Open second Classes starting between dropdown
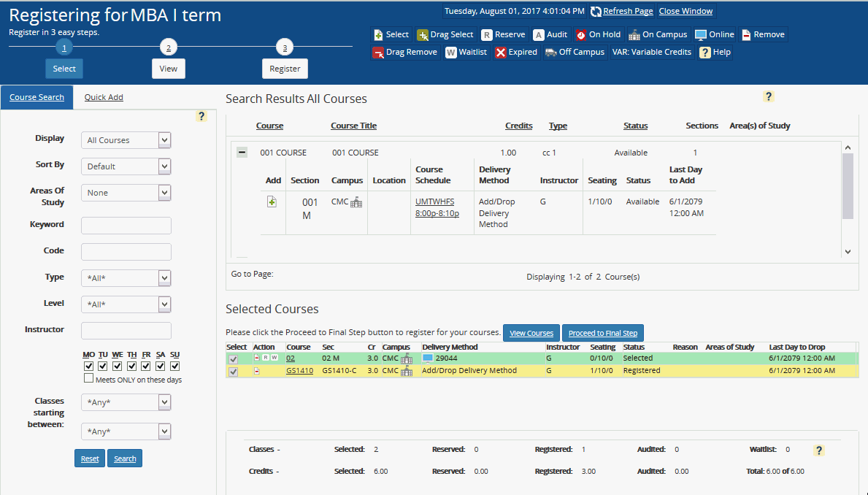The height and width of the screenshot is (495, 868). coord(126,431)
